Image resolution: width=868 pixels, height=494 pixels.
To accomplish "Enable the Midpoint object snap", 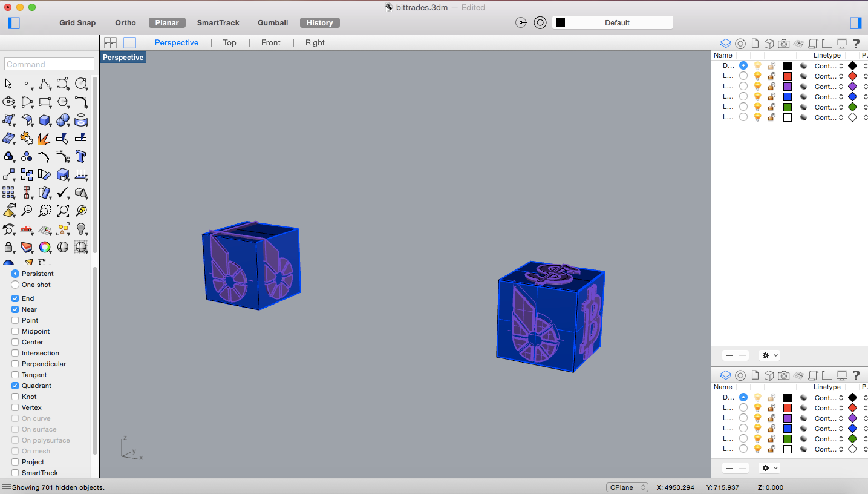I will point(15,331).
